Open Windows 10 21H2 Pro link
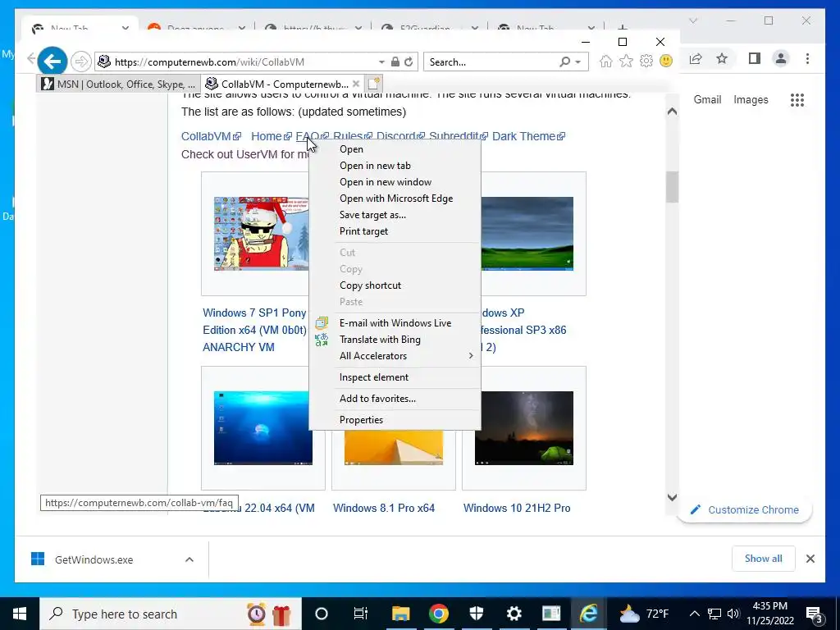 pyautogui.click(x=517, y=508)
